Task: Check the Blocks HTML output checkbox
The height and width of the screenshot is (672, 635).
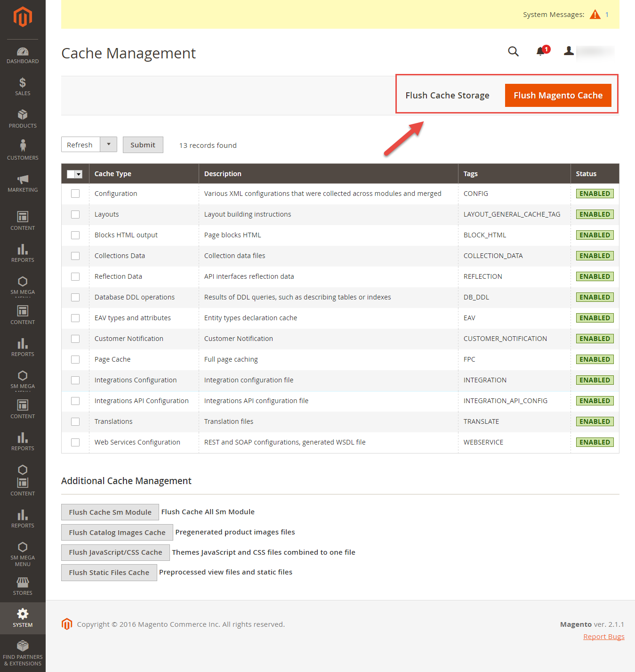Action: [x=75, y=235]
